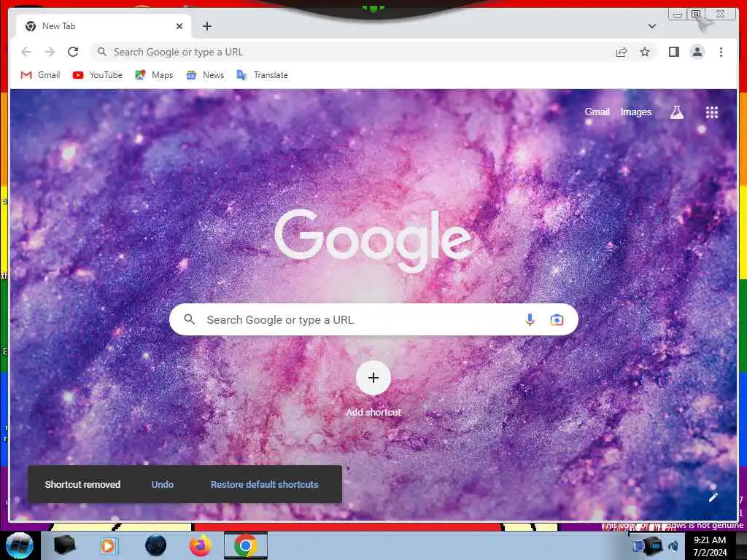
Task: Click the Gmail link on the page
Action: (597, 112)
